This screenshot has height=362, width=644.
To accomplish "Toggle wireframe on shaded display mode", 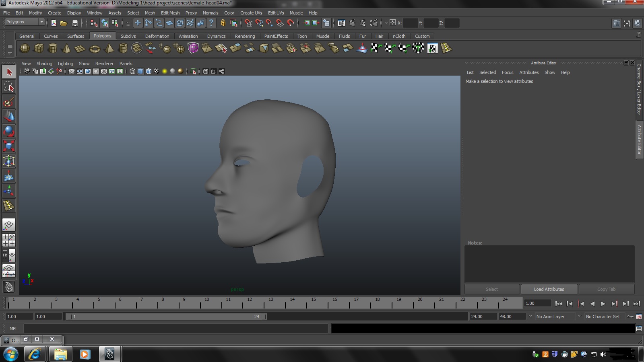I will pos(148,71).
